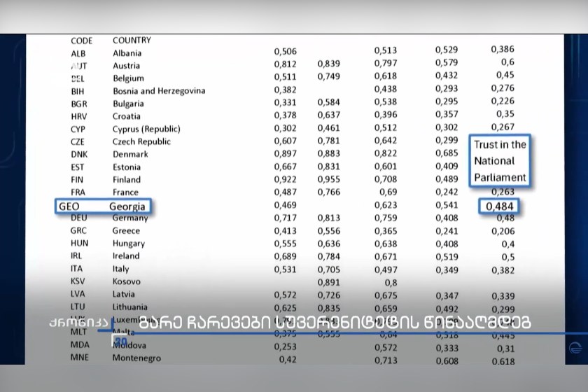Select the country name Montenegro
This screenshot has width=588, height=392.
pyautogui.click(x=136, y=358)
